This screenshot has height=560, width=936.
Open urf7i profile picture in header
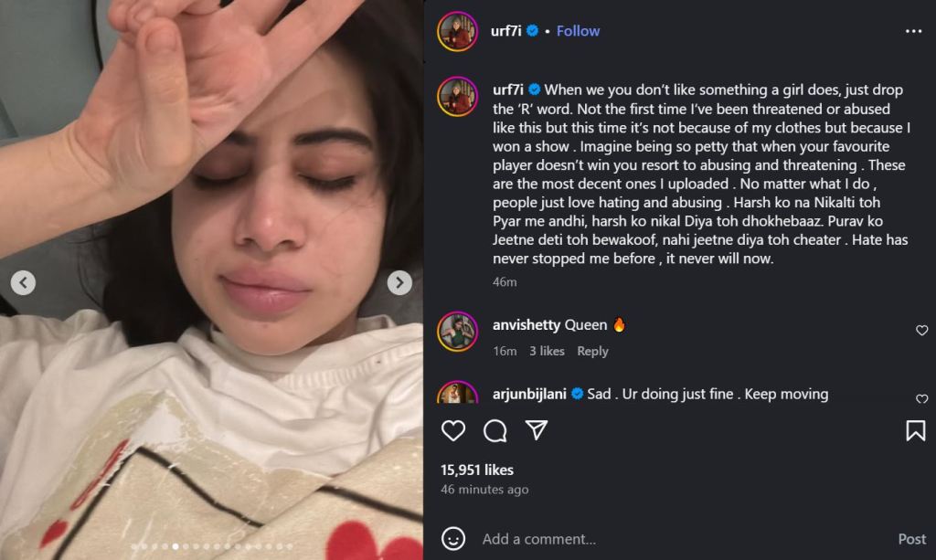pyautogui.click(x=458, y=31)
